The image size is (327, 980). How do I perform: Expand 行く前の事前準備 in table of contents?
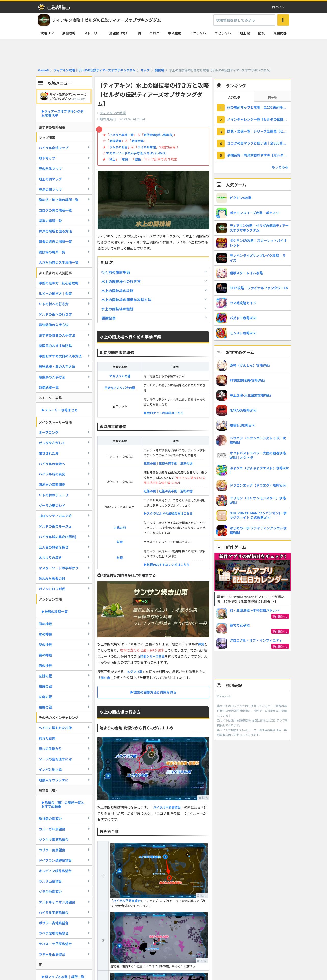tap(153, 272)
